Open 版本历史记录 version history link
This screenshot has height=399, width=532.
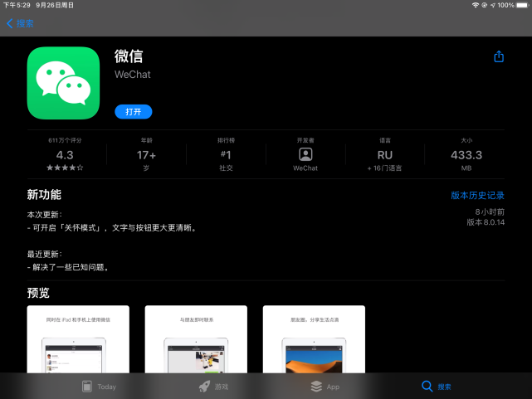477,195
